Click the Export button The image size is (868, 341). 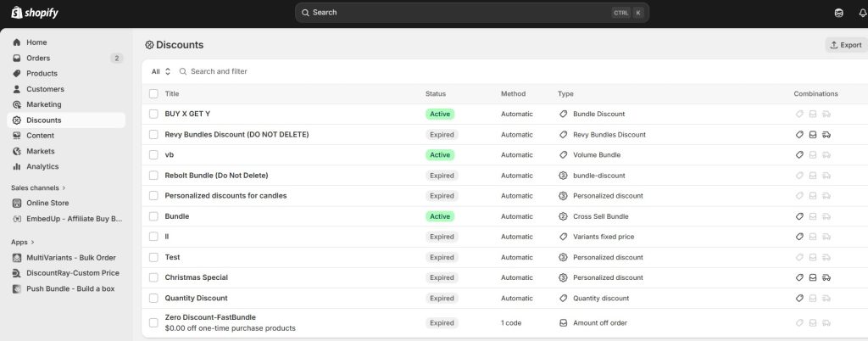click(x=846, y=45)
